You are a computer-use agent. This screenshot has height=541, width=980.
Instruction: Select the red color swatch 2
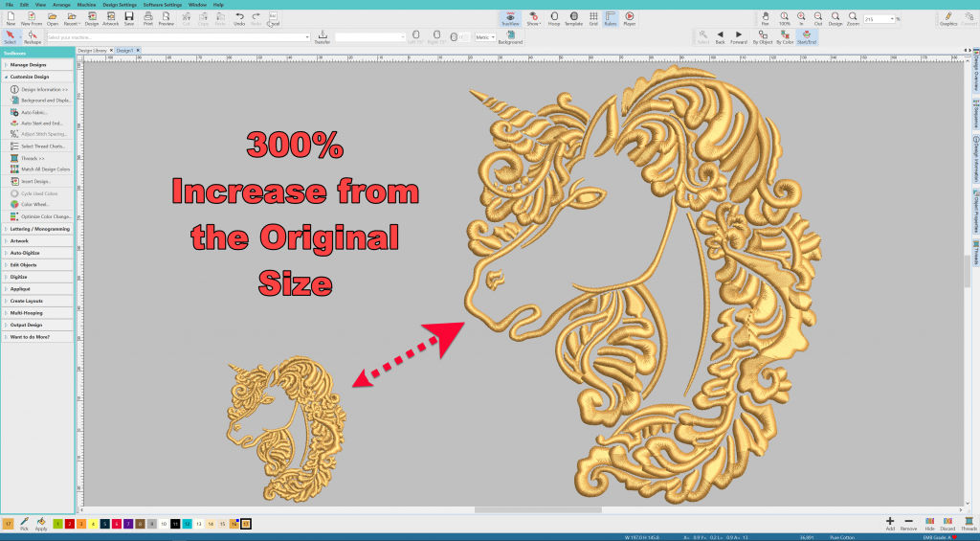[70, 524]
